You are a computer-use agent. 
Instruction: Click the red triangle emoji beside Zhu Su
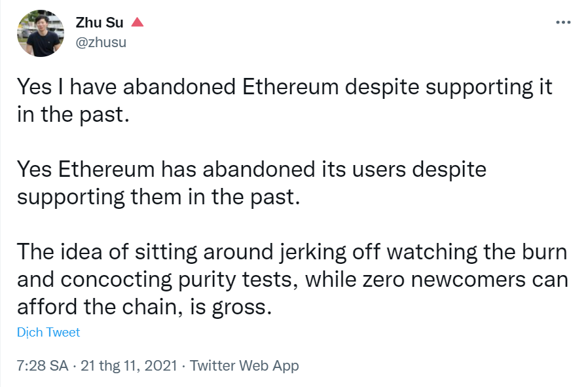[x=138, y=22]
